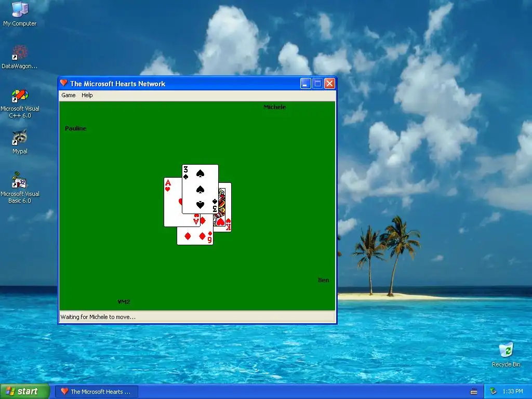Click the player name Michele
The image size is (532, 399).
click(274, 107)
